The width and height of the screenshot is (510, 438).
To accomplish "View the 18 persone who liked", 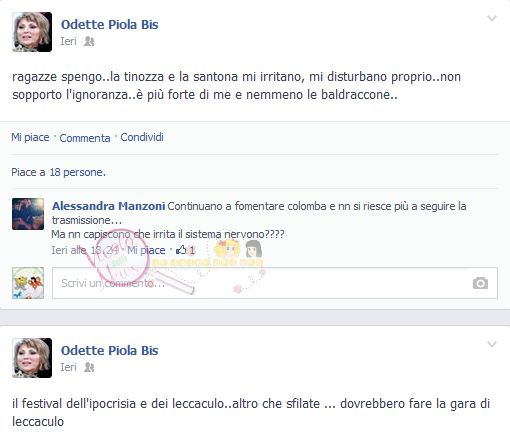I will [x=78, y=172].
